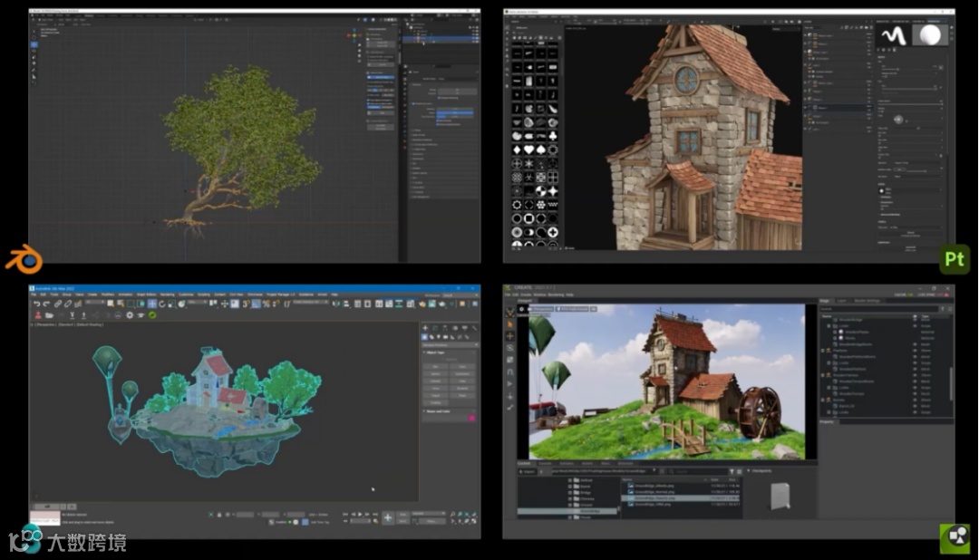Click the navigation gizmo in Blender's viewport
The height and width of the screenshot is (560, 979).
tap(354, 35)
